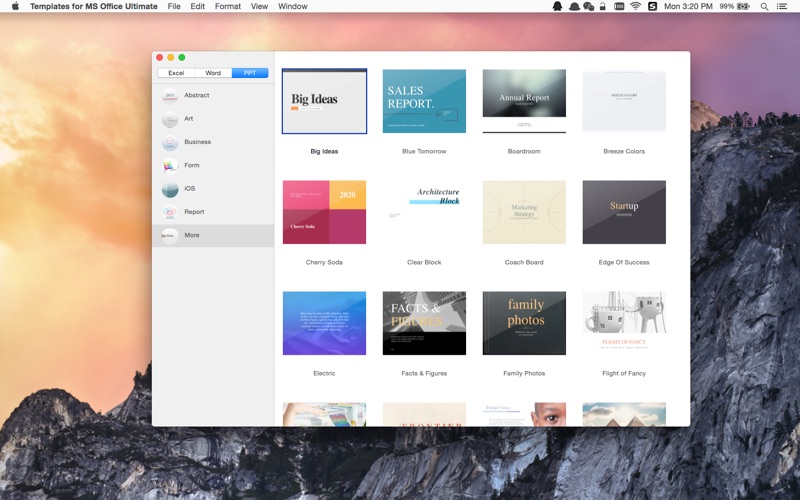Select the Breeze Colors template thumbnail
The height and width of the screenshot is (500, 800).
point(624,101)
